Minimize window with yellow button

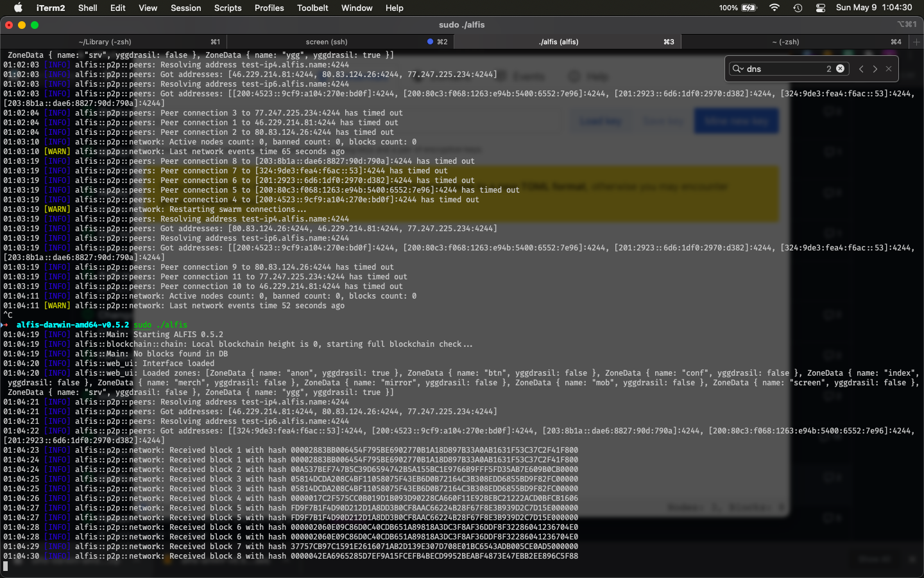pos(22,25)
